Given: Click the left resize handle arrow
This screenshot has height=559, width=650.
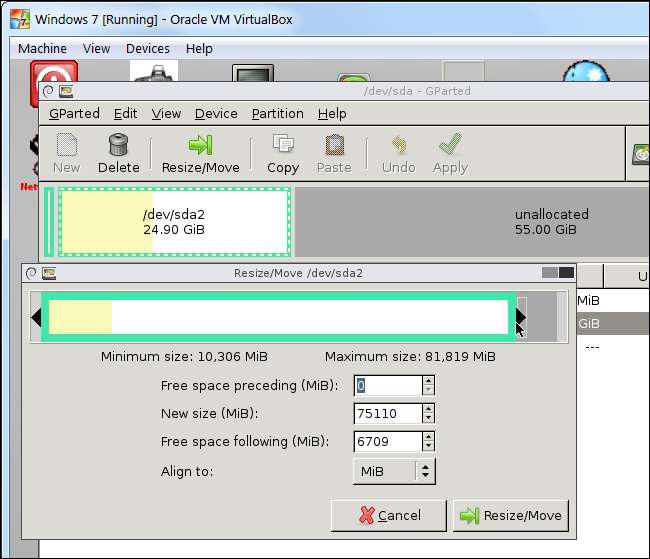Looking at the screenshot, I should tap(36, 318).
